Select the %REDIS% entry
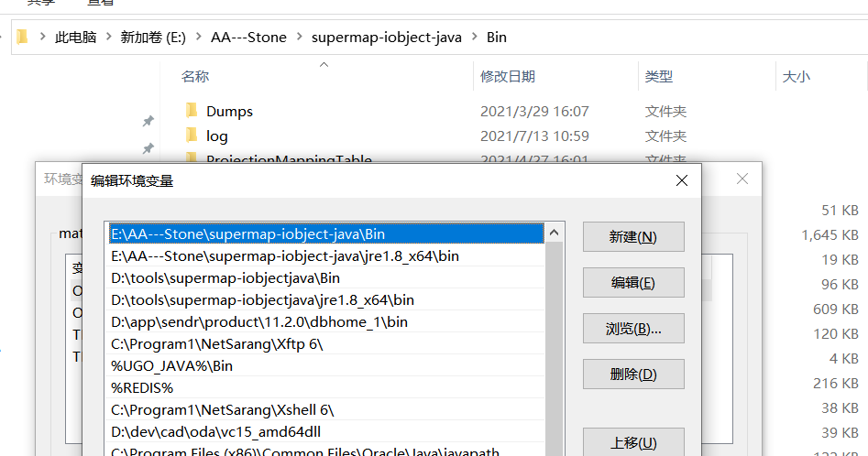The width and height of the screenshot is (868, 456). pos(325,388)
